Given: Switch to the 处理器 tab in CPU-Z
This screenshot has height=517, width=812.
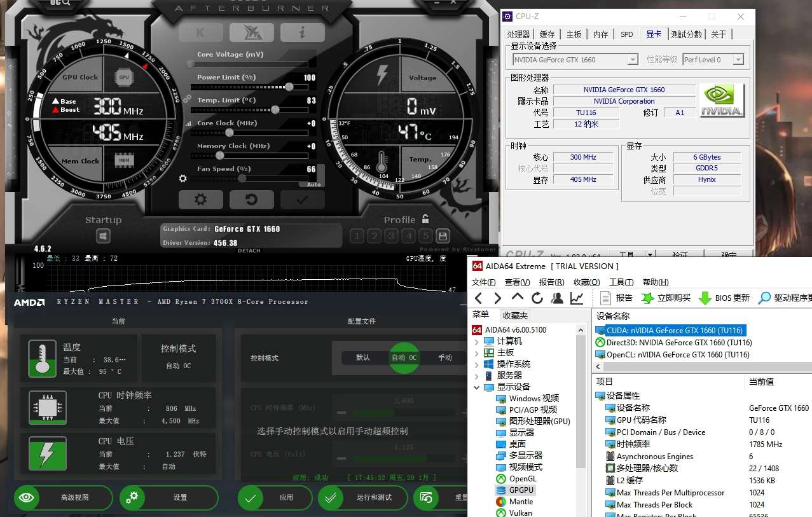Looking at the screenshot, I should tap(518, 34).
